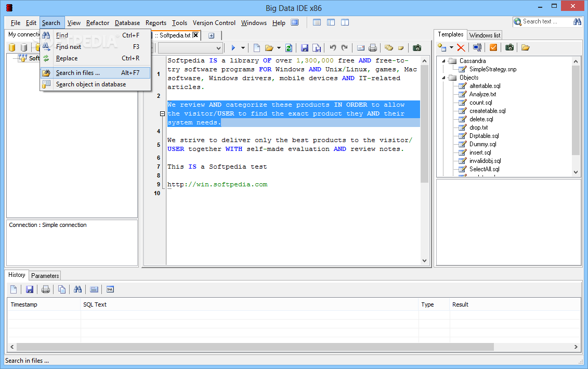The height and width of the screenshot is (369, 588).
Task: Open the Run arrow's dropdown menu
Action: tap(243, 48)
